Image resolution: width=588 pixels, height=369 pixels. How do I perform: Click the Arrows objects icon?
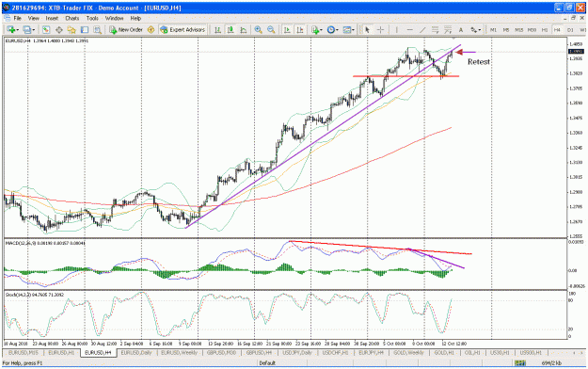pos(473,30)
